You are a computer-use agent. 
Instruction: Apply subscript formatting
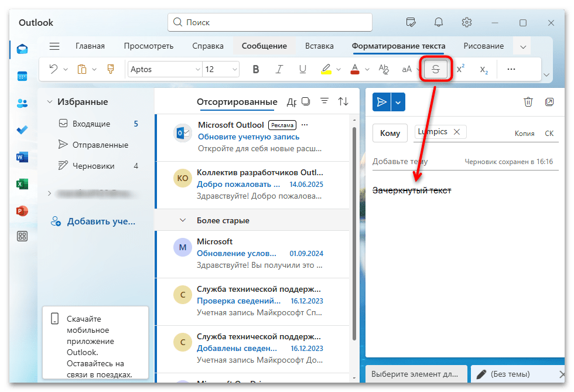484,69
